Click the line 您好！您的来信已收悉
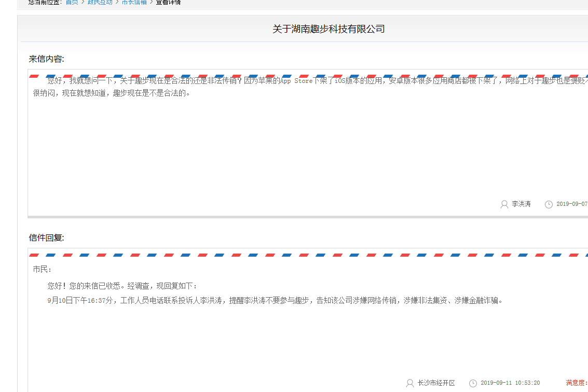The height and width of the screenshot is (392, 588). pos(122,286)
